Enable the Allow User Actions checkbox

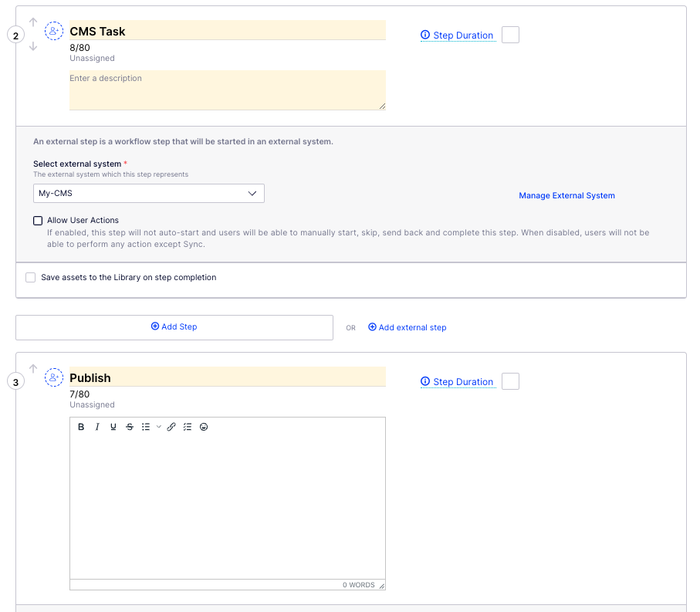click(38, 221)
